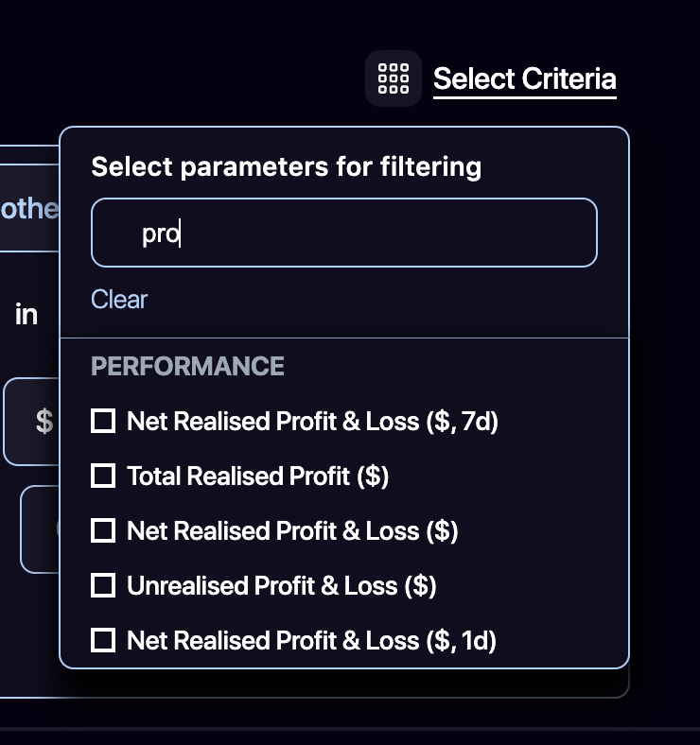Click the 'Unrealised Profit & Loss ($)' label text
The image size is (700, 745).
click(x=282, y=585)
